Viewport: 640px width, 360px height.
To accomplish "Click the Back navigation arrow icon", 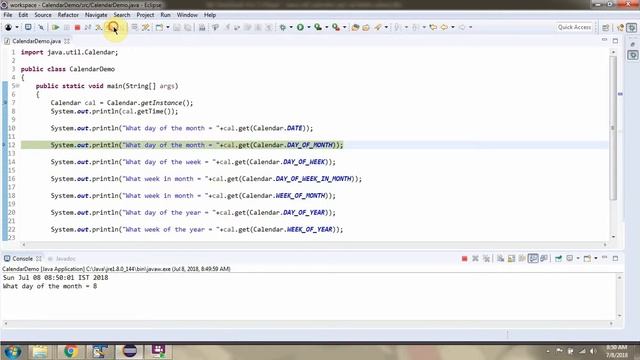I will coord(444,27).
